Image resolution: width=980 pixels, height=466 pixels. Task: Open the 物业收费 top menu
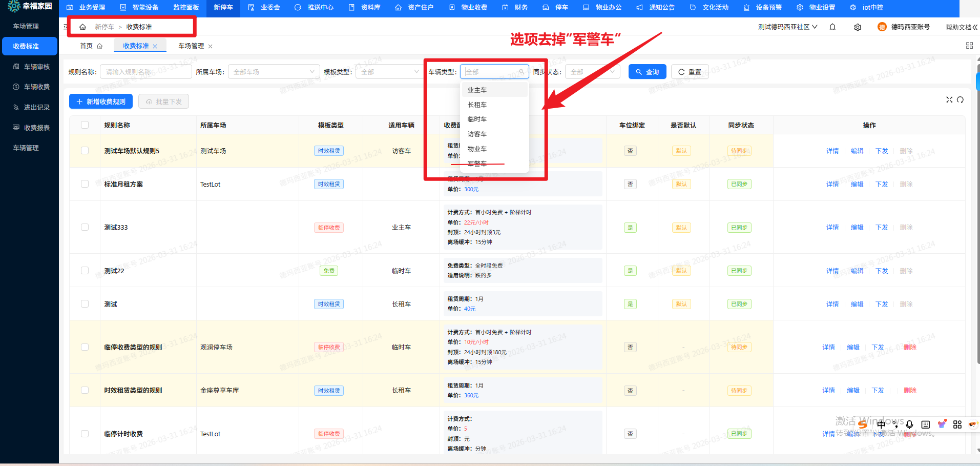click(469, 8)
